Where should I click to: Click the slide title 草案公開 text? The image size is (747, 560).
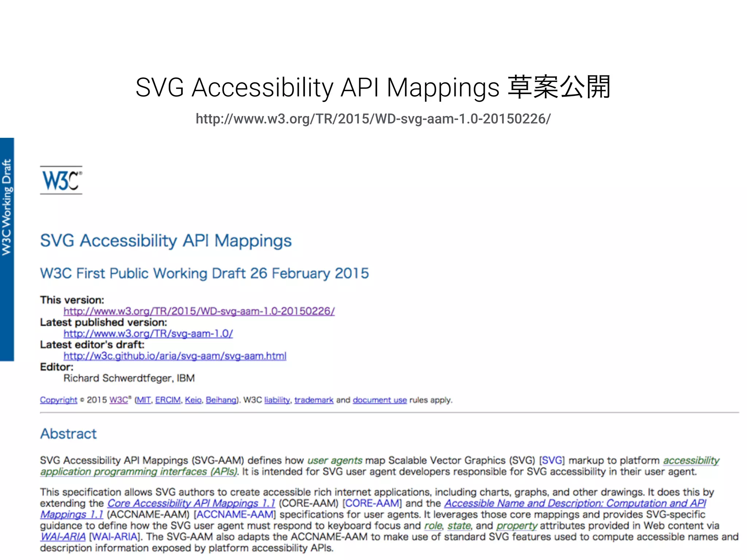(559, 87)
